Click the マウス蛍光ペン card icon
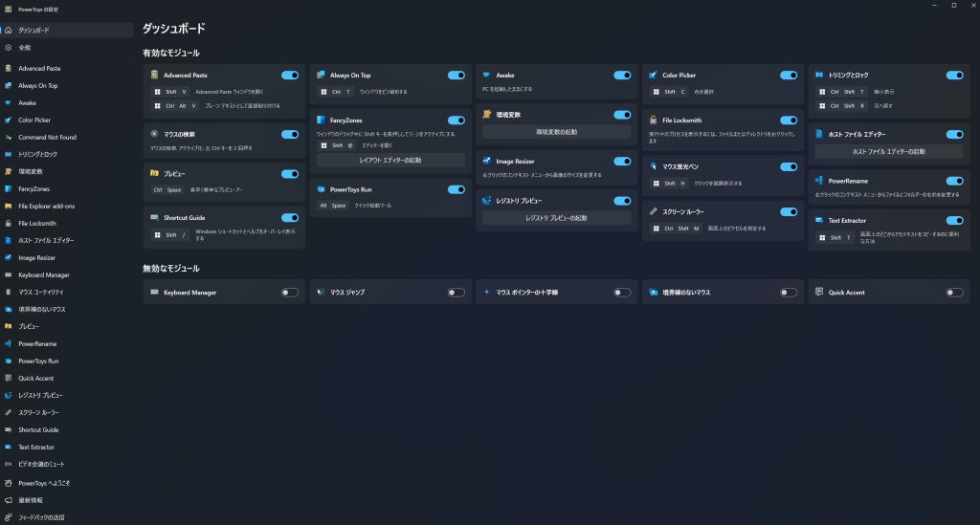Image resolution: width=980 pixels, height=525 pixels. [653, 166]
